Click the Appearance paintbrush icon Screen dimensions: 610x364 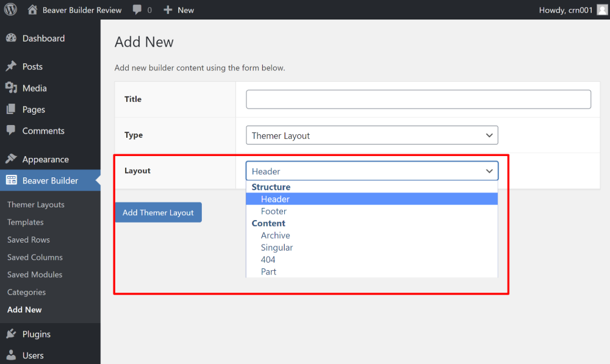coord(11,159)
